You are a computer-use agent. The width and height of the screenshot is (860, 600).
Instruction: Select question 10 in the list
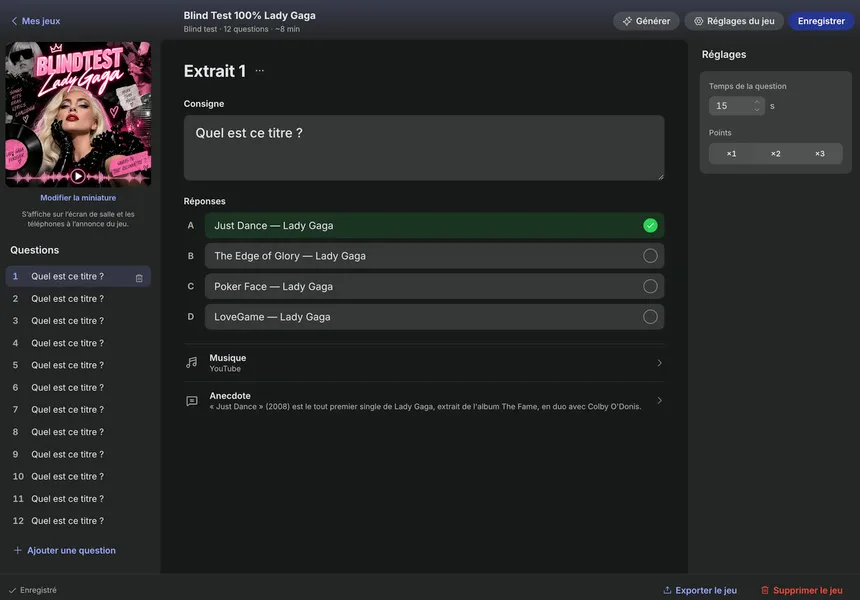[78, 477]
